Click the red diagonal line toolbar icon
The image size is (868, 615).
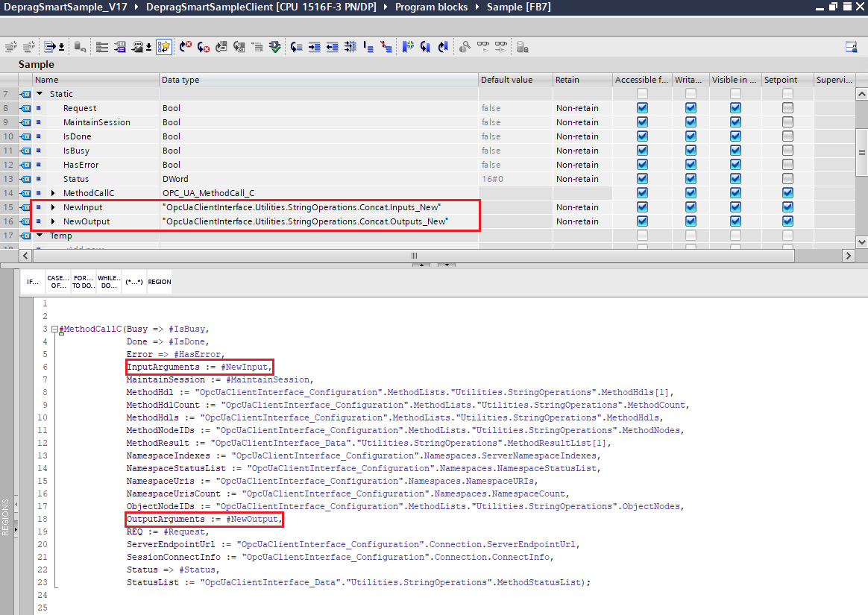coord(386,47)
